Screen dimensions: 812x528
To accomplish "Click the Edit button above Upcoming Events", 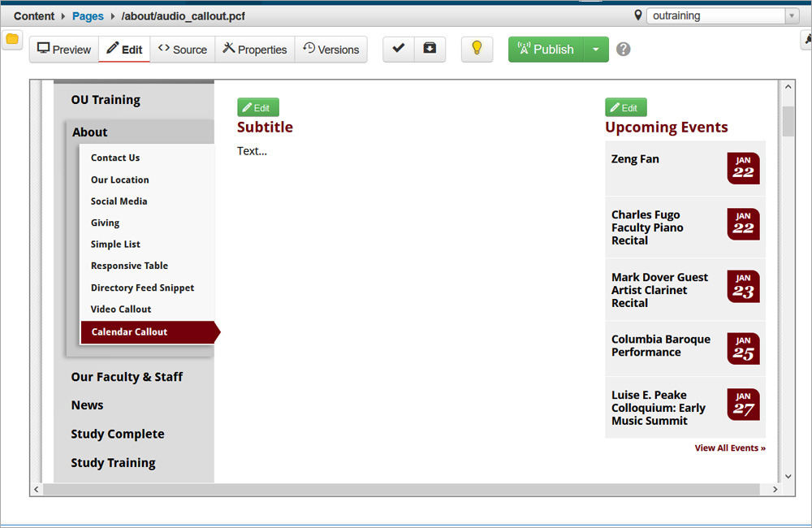I will coord(625,107).
